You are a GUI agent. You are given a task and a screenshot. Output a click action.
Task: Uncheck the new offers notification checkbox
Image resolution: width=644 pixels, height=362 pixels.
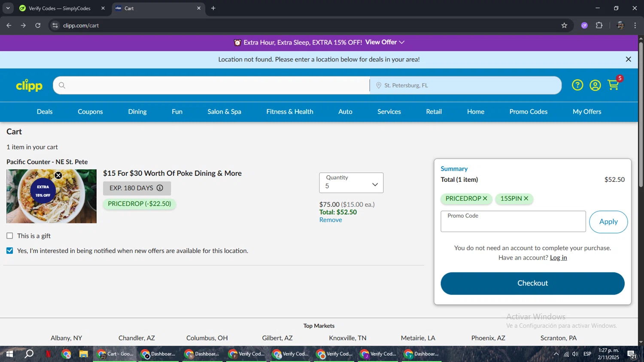[10, 250]
